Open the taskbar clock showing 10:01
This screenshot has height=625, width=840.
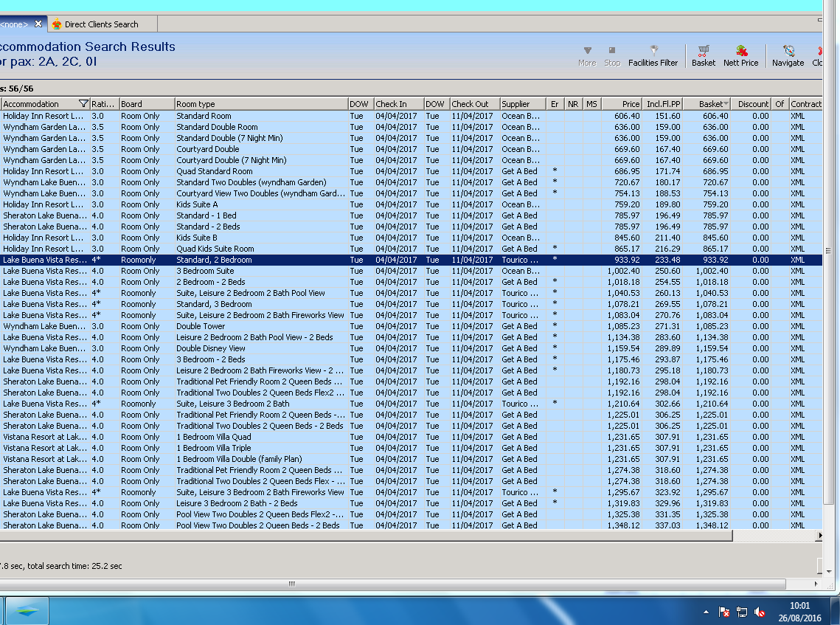pos(799,612)
